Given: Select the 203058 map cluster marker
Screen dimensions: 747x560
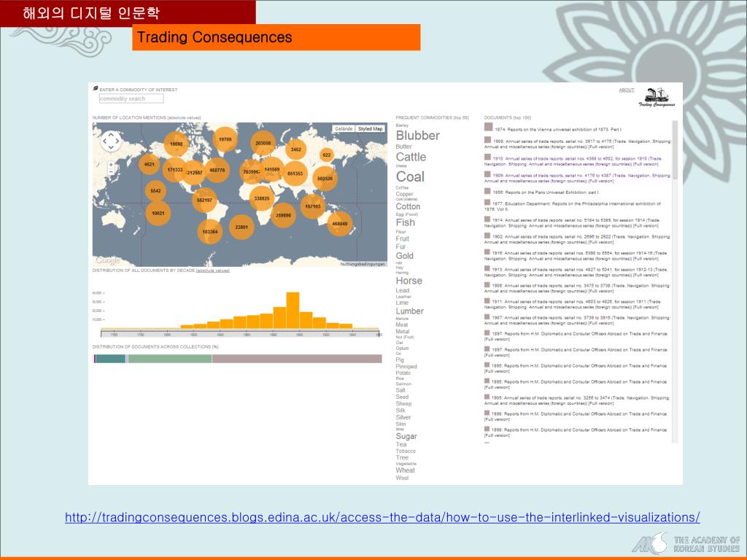Looking at the screenshot, I should pos(263,143).
